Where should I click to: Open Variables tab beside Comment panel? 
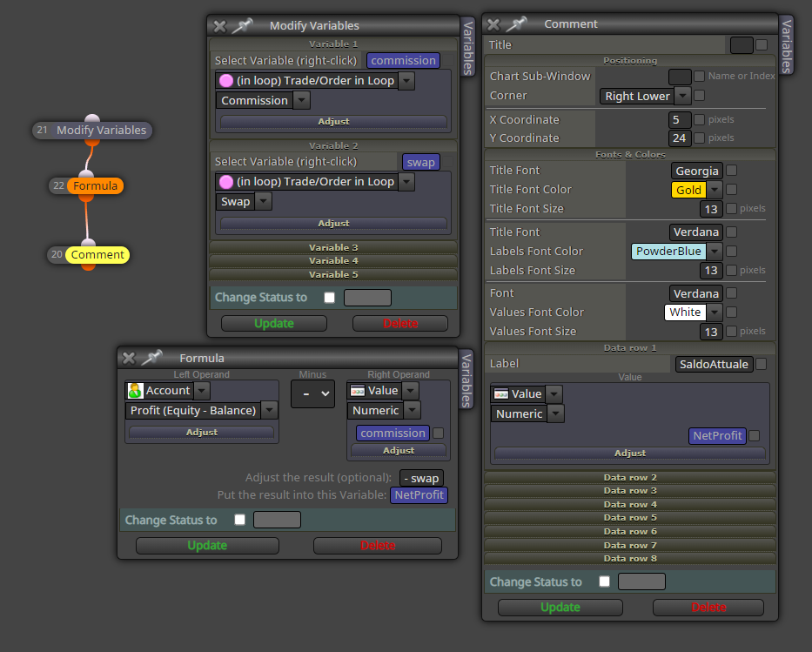click(x=786, y=45)
